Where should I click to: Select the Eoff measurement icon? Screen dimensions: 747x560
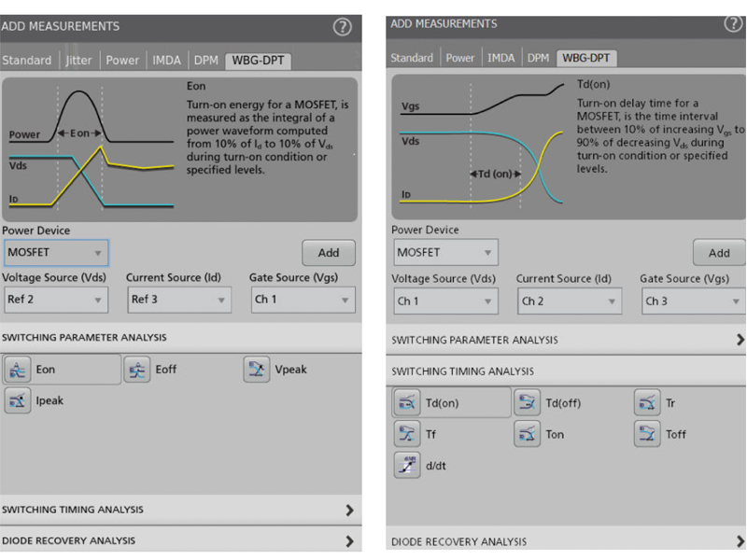(137, 370)
